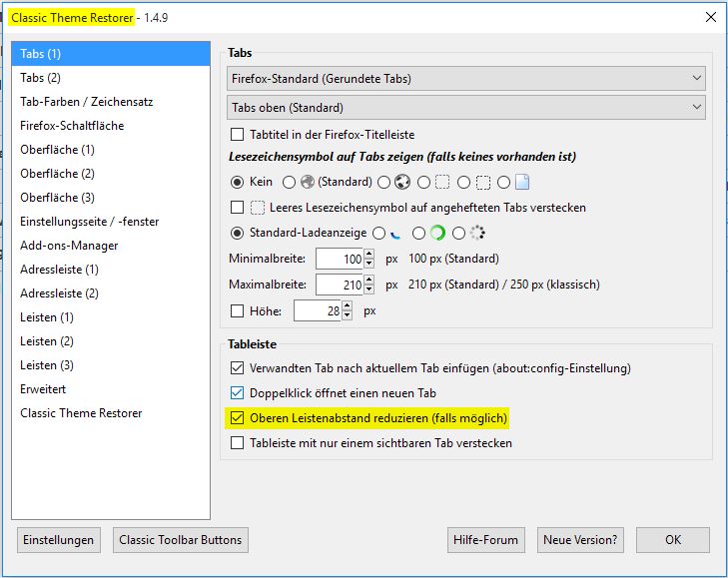Select Oberfläche (3) in the list

(111, 198)
